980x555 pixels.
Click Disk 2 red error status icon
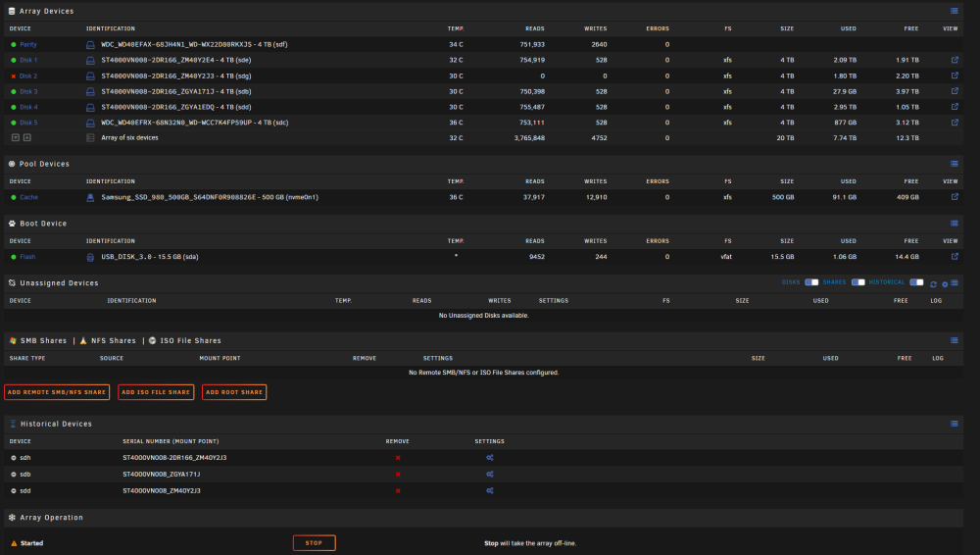point(13,76)
